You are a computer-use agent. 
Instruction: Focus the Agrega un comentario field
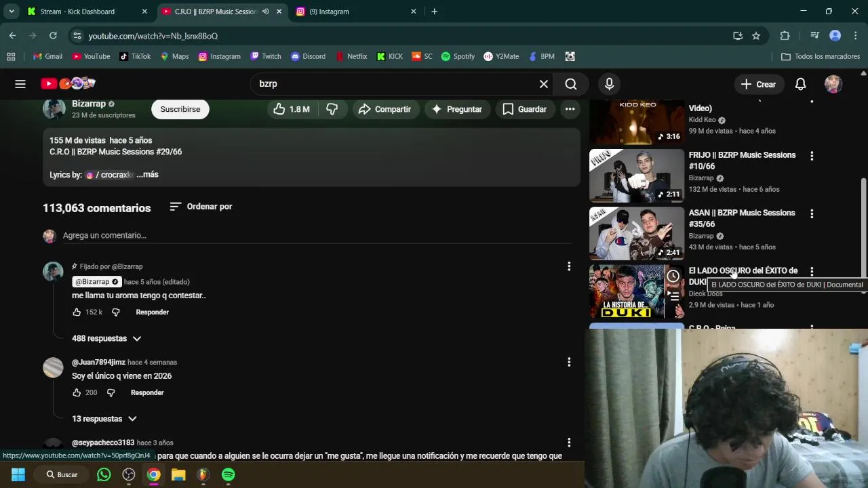[x=317, y=235]
